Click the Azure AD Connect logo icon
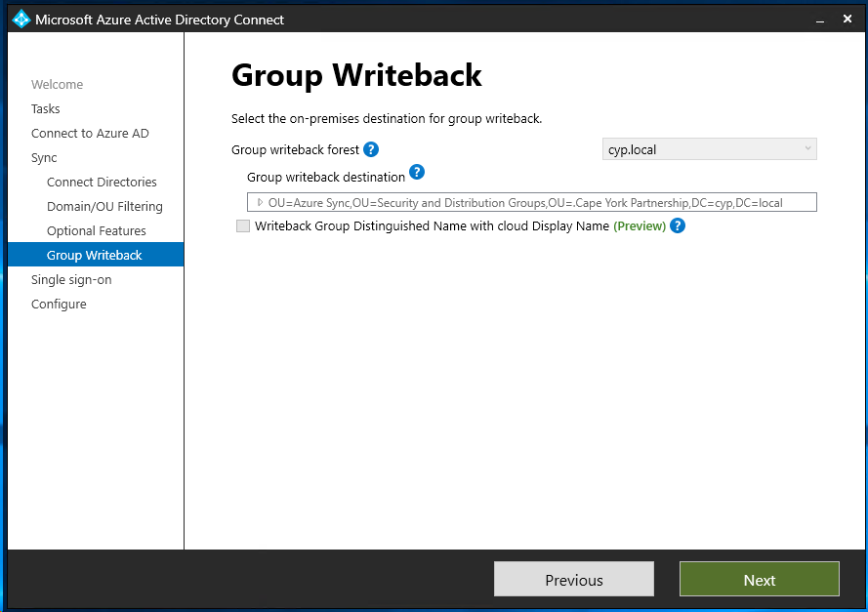The image size is (868, 612). coord(21,20)
